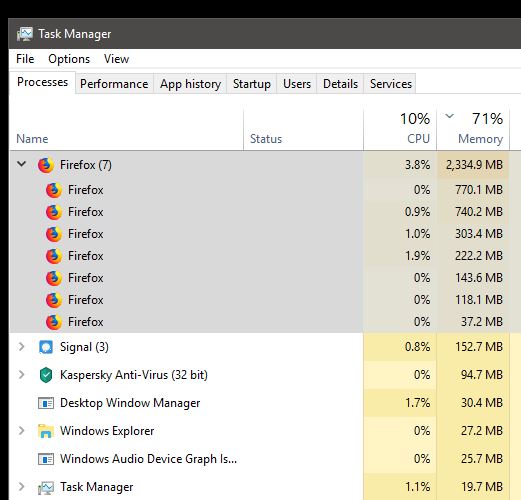
Task: Click the Windows Audio Device Graph icon
Action: (x=46, y=459)
